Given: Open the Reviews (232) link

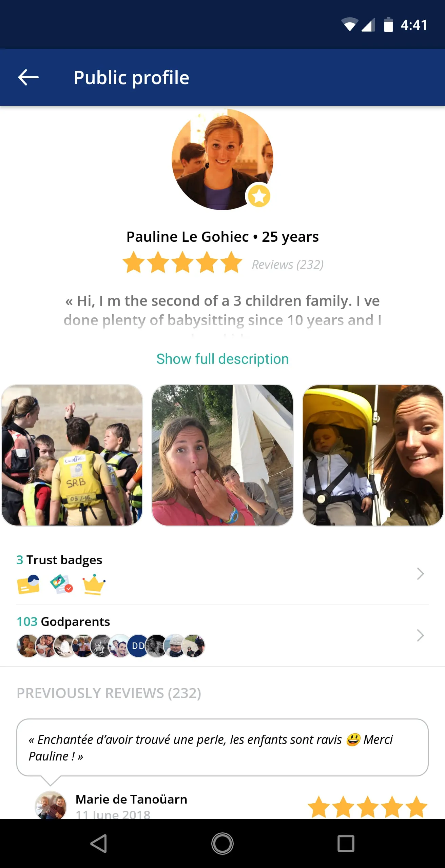Looking at the screenshot, I should 288,264.
